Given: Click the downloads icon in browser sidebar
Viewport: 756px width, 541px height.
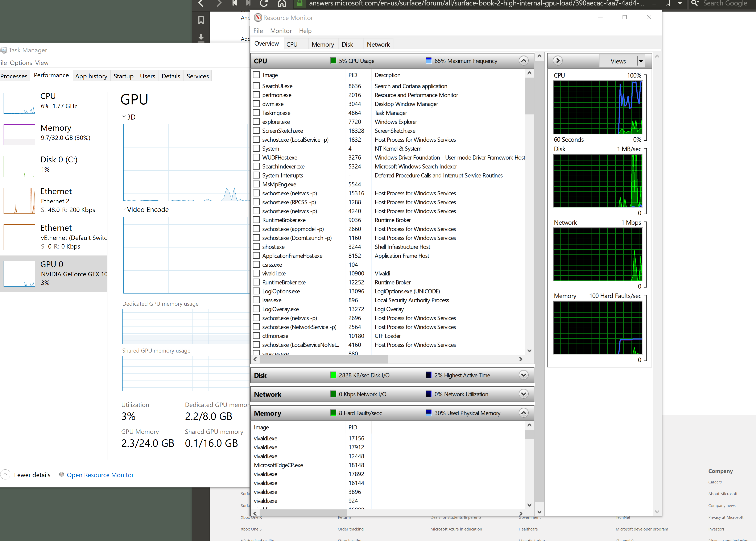Looking at the screenshot, I should (x=201, y=37).
